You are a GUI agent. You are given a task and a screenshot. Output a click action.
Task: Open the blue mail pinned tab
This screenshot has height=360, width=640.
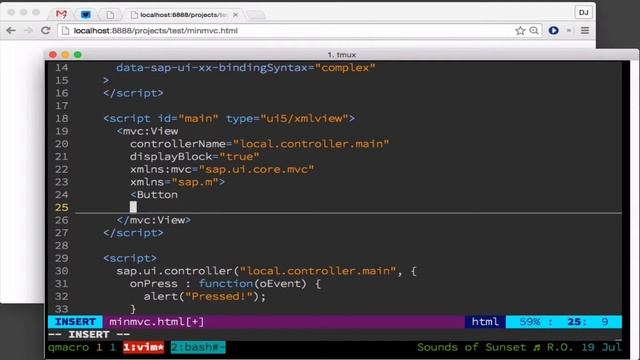(86, 14)
